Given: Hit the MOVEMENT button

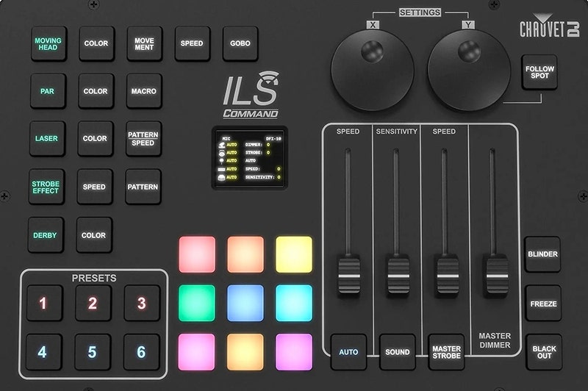Looking at the screenshot, I should [144, 43].
